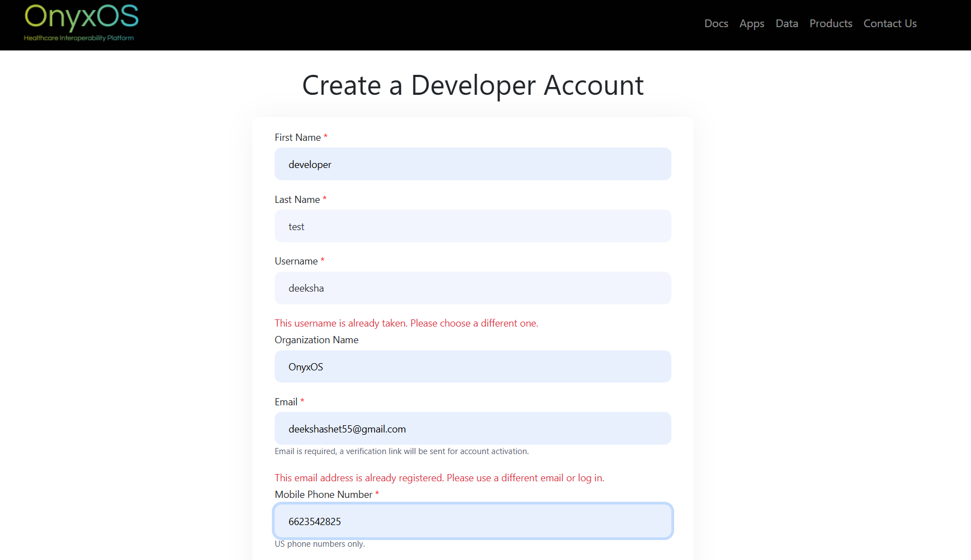Screen dimensions: 971x560
Task: Open the Docs menu item
Action: point(716,24)
